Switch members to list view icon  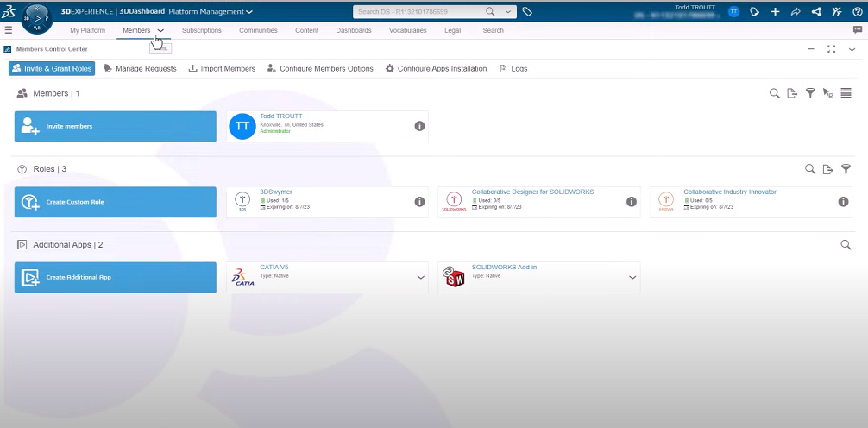[x=846, y=93]
